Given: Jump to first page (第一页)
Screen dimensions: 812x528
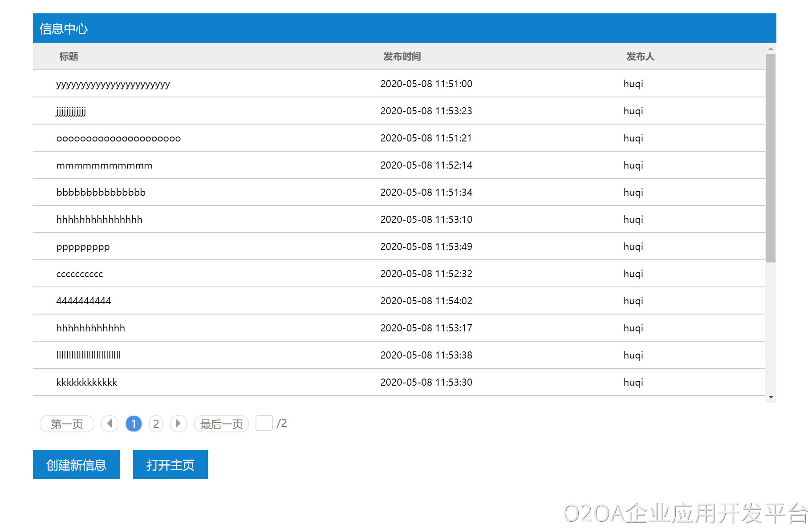Looking at the screenshot, I should click(67, 424).
